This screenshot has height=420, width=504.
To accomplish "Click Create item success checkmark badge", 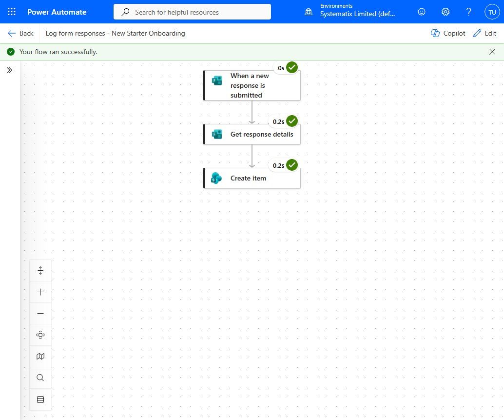I will coord(292,165).
